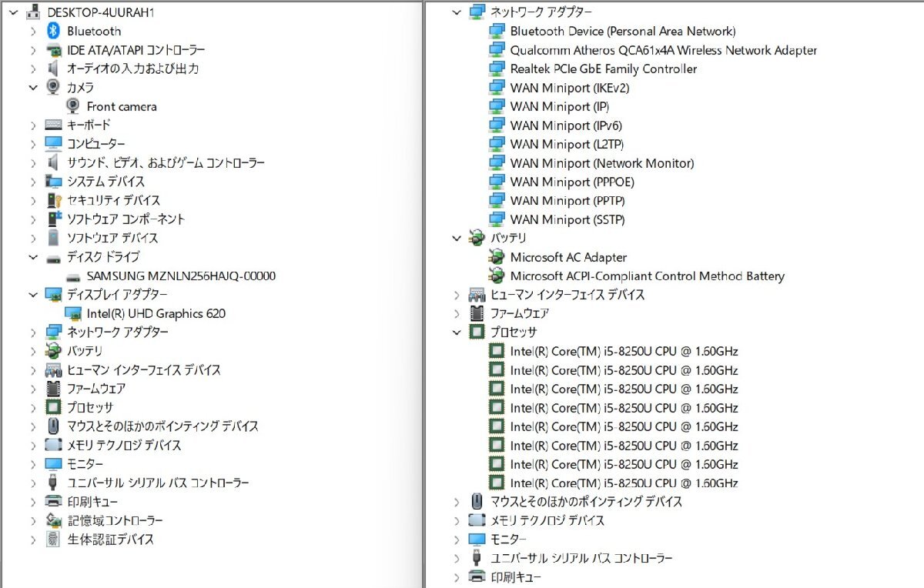Click the right pane バッテリ category icon
The width and height of the screenshot is (924, 588).
477,239
